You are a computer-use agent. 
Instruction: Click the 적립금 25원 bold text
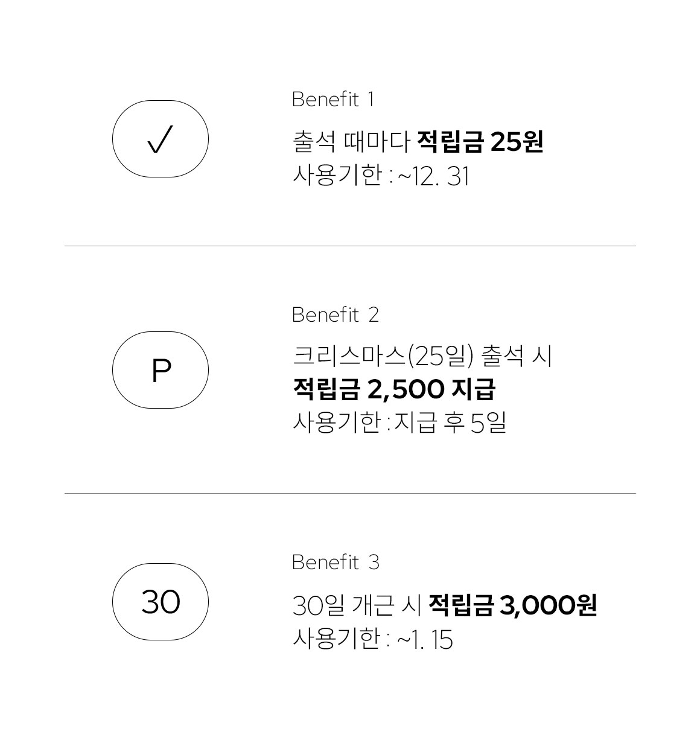480,142
